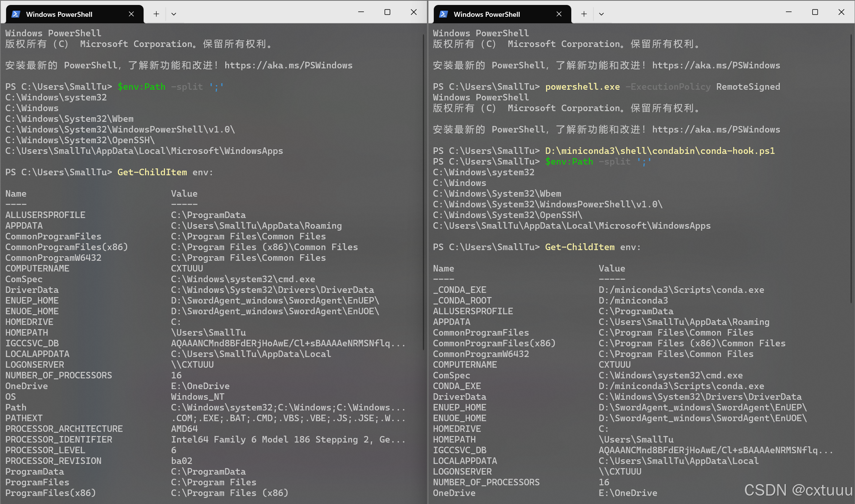
Task: Close the left window's PowerShell tab
Action: tap(131, 14)
